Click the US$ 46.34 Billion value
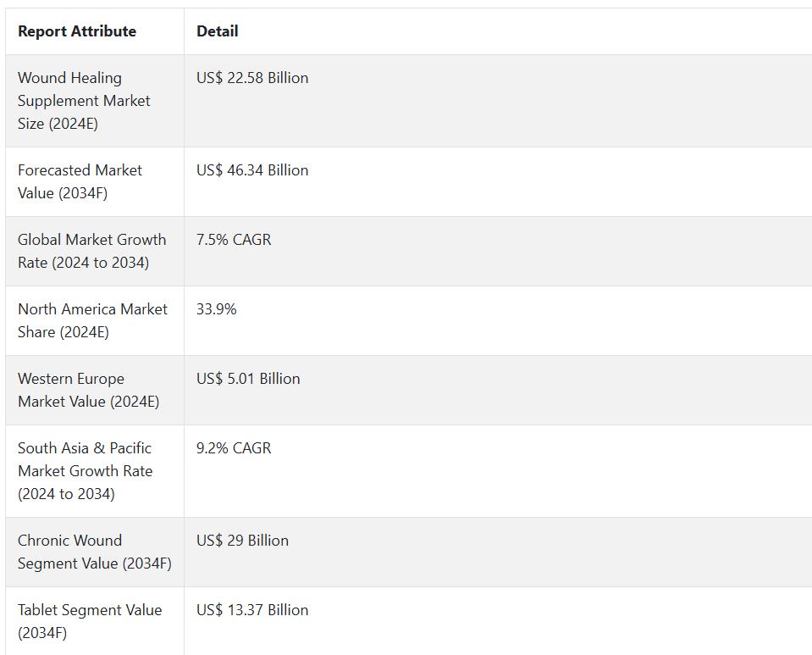The height and width of the screenshot is (655, 812). (252, 170)
